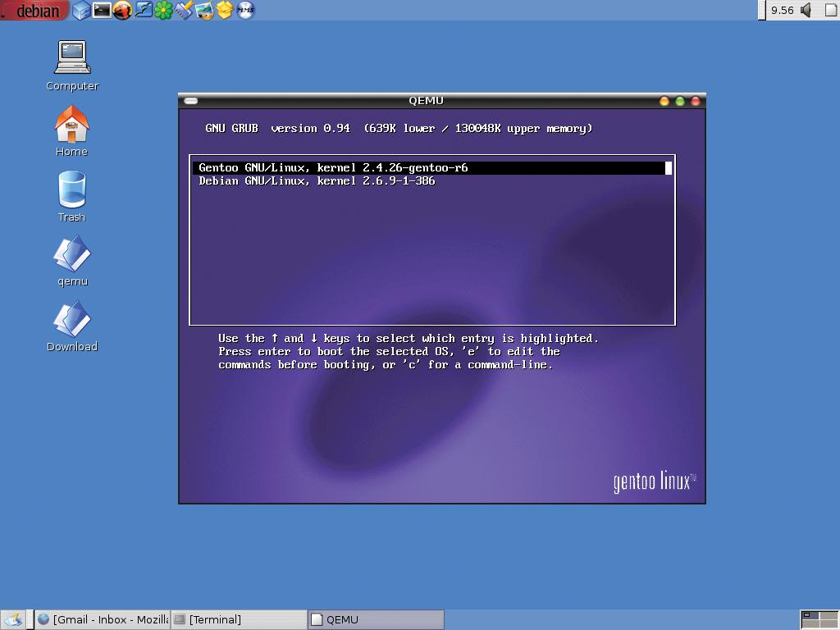This screenshot has width=840, height=630.
Task: Click the blank page icon at panel's right end
Action: tap(831, 10)
